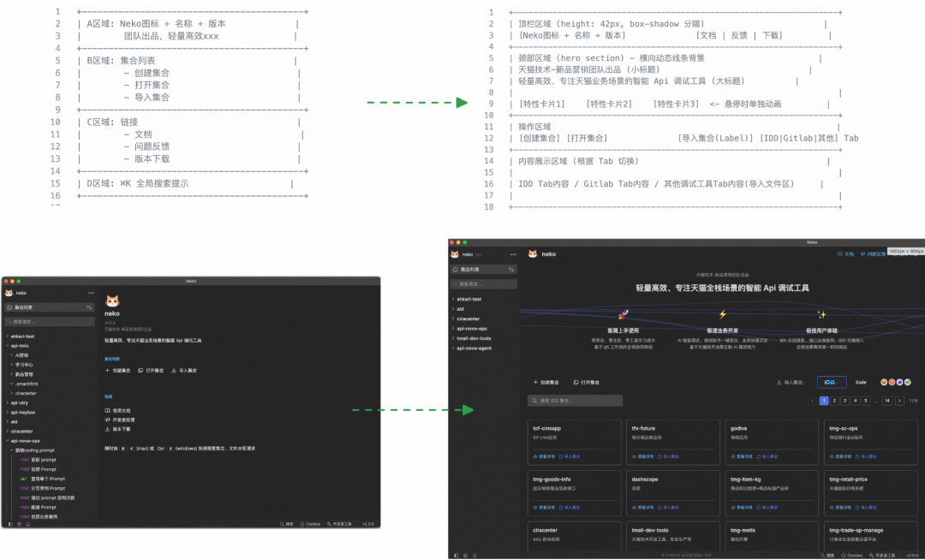The image size is (925, 560).
Task: Click 导入集合 on the tmg-sc-ops card
Action: point(866,456)
